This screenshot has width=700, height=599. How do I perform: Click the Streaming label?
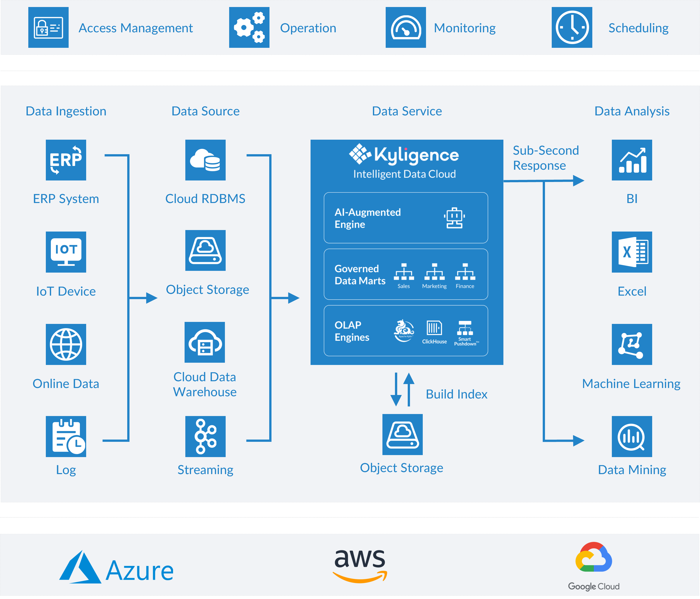[x=205, y=470]
